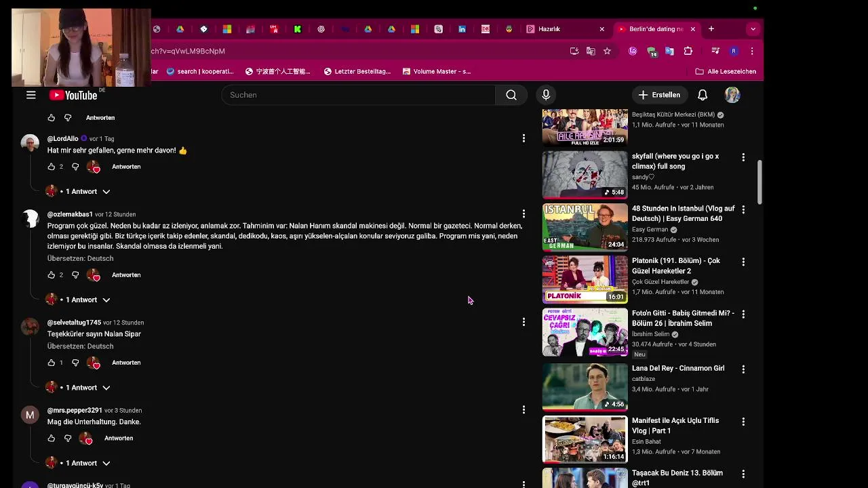Open the browser extensions puzzle icon
Viewport: 868px width, 488px height.
[688, 51]
